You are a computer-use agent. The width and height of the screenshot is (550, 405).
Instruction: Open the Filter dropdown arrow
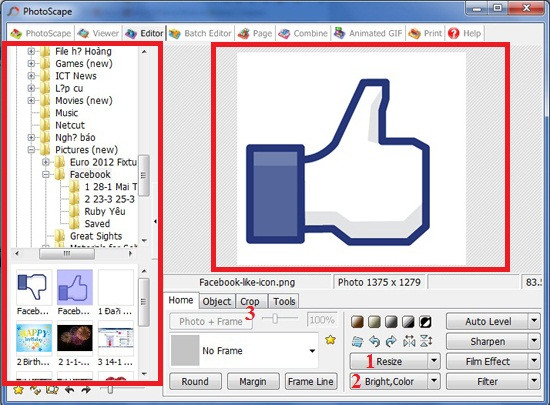pos(534,381)
